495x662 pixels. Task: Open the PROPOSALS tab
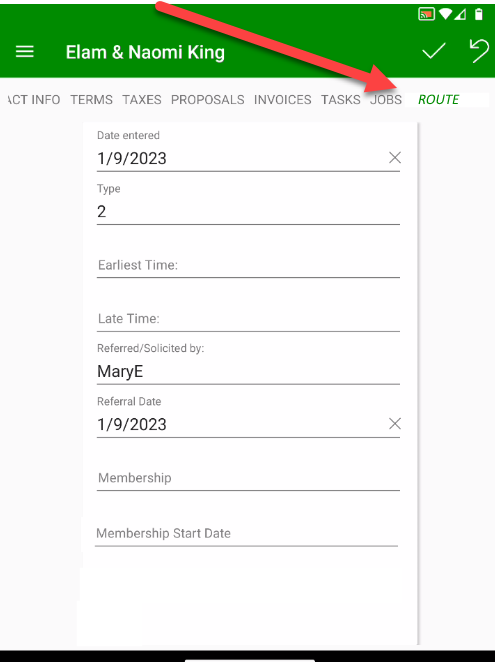(x=207, y=100)
